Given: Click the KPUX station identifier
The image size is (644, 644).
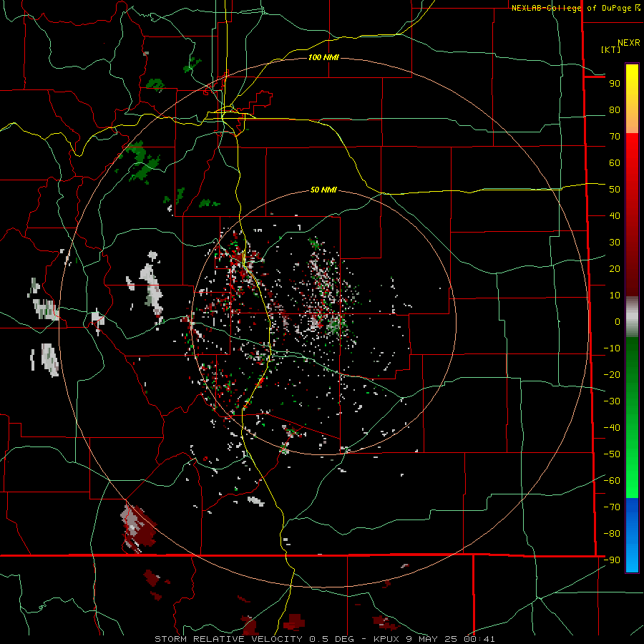Looking at the screenshot, I should point(387,639).
